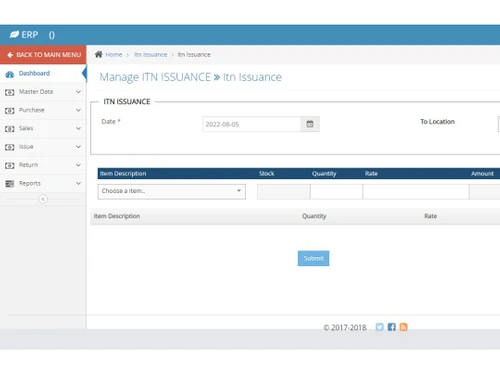
Task: Click the Quantity input field
Action: [x=336, y=192]
